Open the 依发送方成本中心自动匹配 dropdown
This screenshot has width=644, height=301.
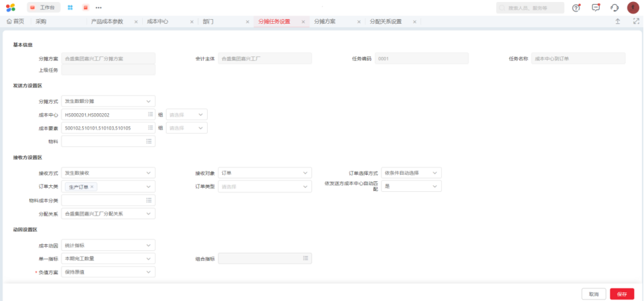411,187
